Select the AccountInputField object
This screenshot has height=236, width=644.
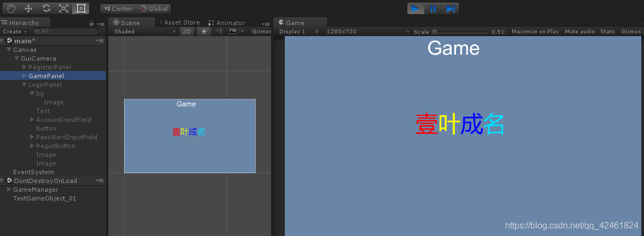point(63,120)
